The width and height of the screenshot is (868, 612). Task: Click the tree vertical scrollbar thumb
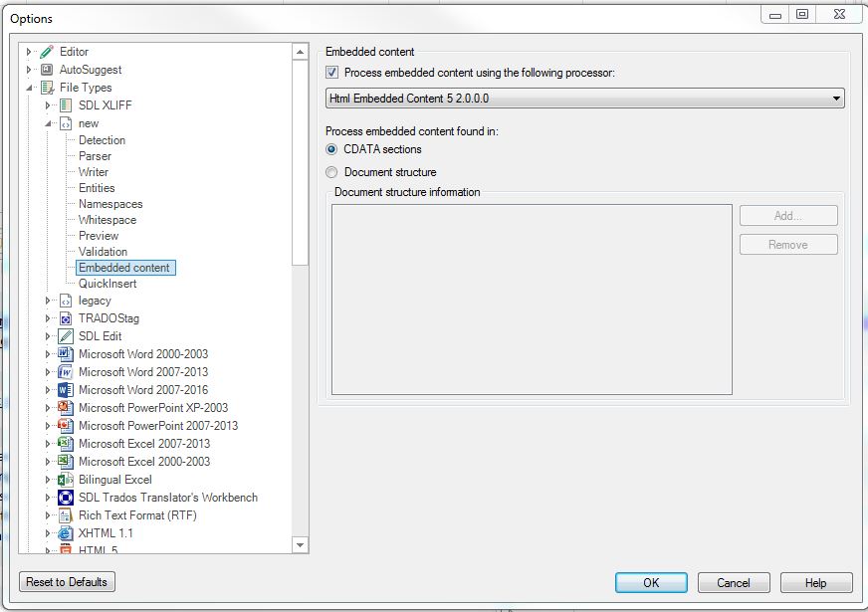300,163
